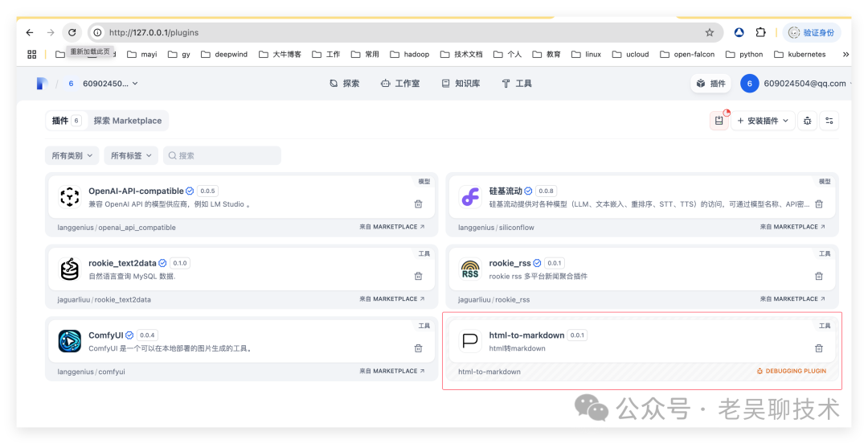The width and height of the screenshot is (868, 444).
Task: Click the browser back arrow
Action: point(30,33)
